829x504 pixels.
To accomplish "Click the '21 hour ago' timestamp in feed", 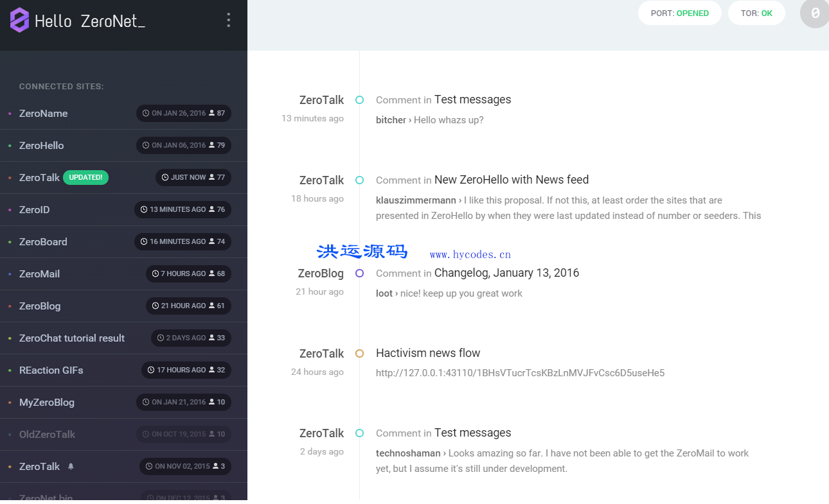I will pos(319,291).
